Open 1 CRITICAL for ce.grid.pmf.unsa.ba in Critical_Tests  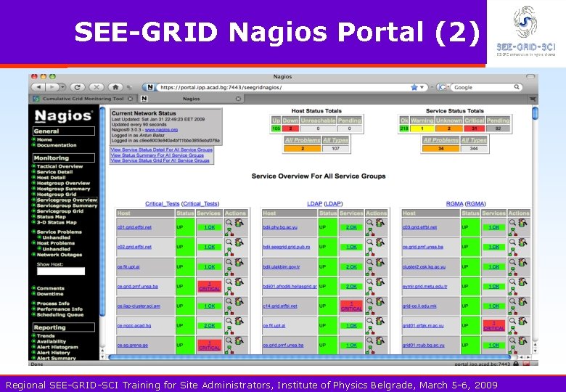210,286
